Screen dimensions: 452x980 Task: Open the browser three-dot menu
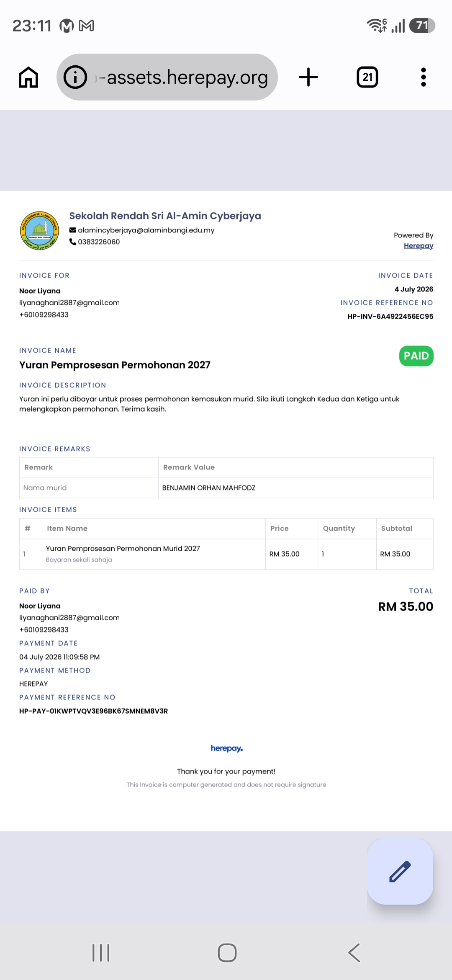(424, 77)
